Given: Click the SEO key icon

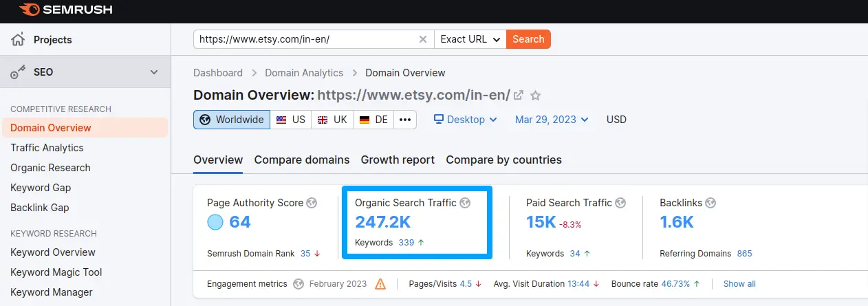Looking at the screenshot, I should 19,72.
